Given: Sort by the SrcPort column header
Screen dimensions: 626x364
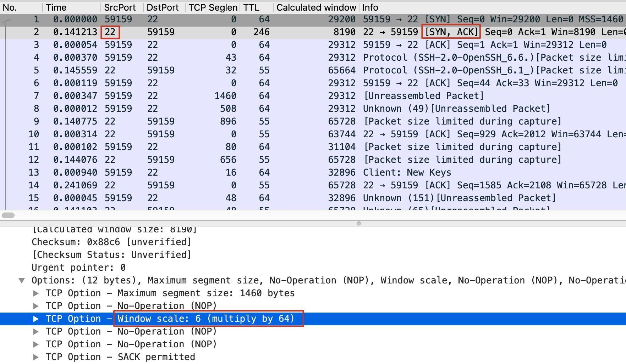Looking at the screenshot, I should coord(120,7).
